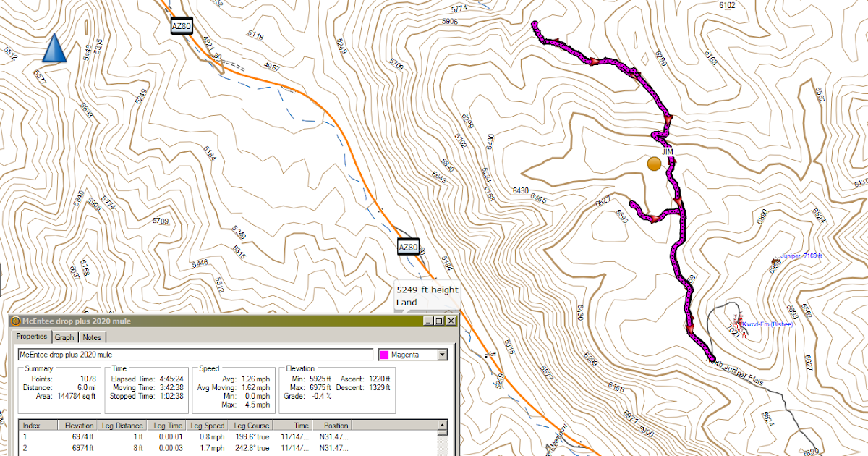This screenshot has height=456, width=868.
Task: Click the JIM waypoint marker on the map
Action: [x=654, y=164]
